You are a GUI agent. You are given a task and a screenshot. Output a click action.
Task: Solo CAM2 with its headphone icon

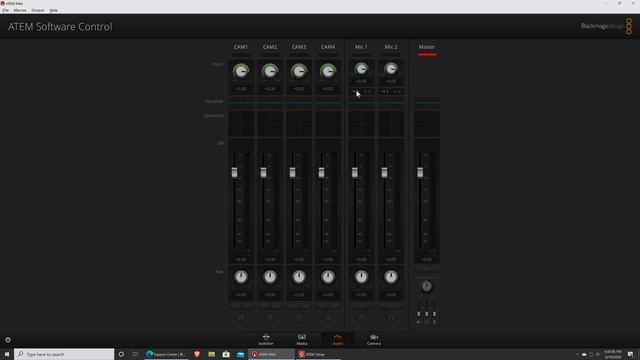click(x=270, y=317)
